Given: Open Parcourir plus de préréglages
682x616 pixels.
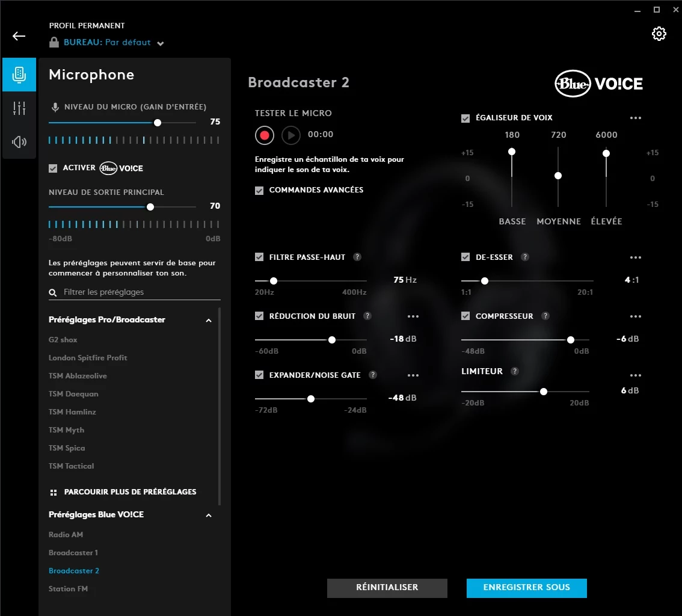Looking at the screenshot, I should click(x=130, y=492).
